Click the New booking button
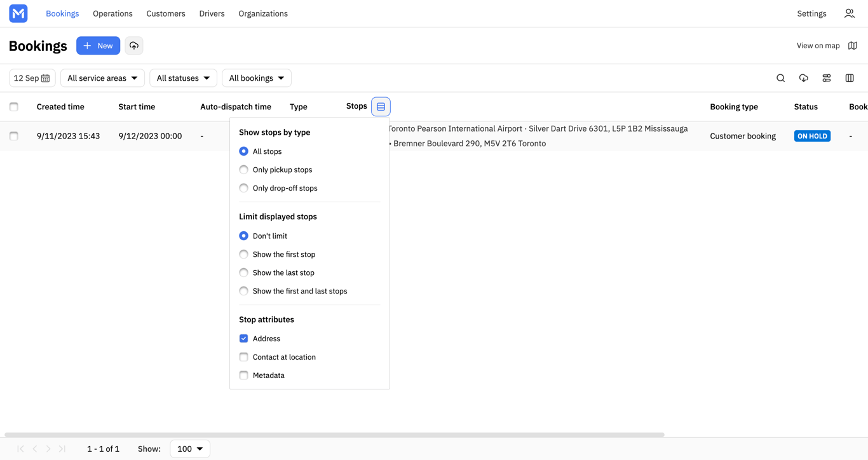Screen dimensions: 868x460 coord(98,46)
